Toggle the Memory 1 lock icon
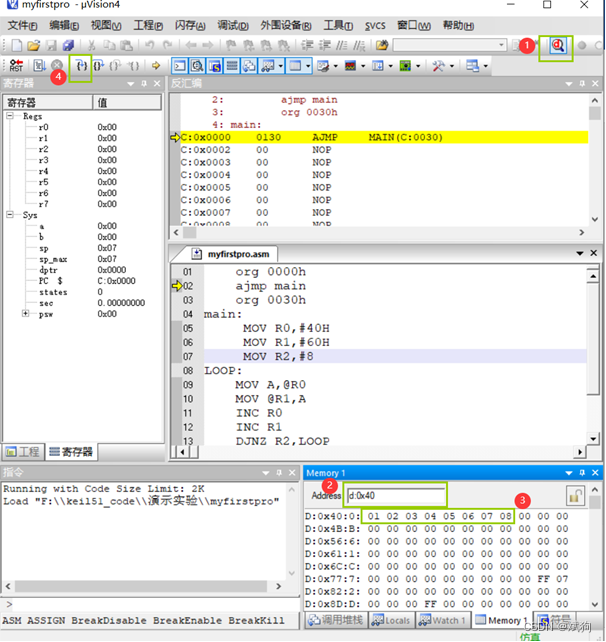 point(575,496)
